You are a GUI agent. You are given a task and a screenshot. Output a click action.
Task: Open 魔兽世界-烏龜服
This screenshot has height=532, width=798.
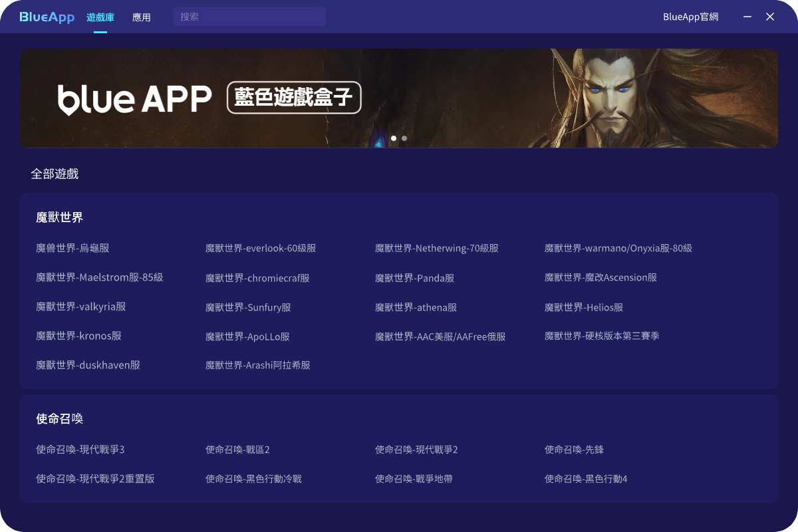[72, 248]
